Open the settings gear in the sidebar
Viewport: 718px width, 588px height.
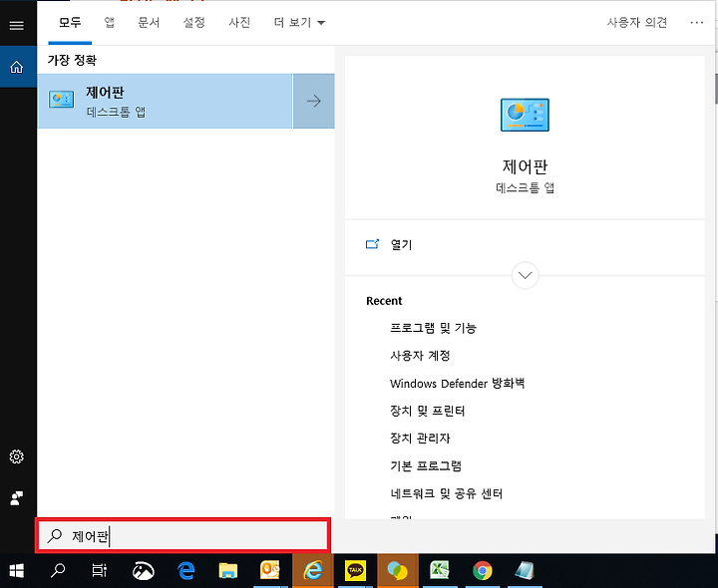(x=17, y=456)
